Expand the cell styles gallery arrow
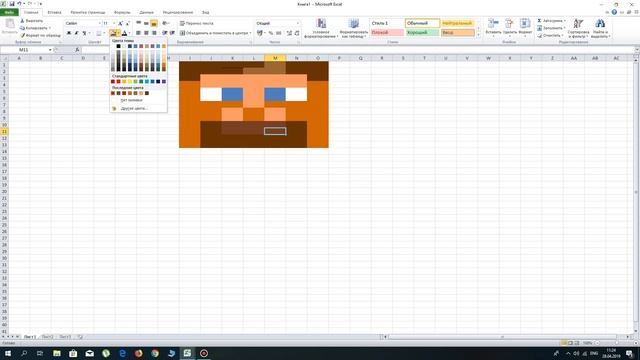This screenshot has width=640, height=360. pos(479,35)
